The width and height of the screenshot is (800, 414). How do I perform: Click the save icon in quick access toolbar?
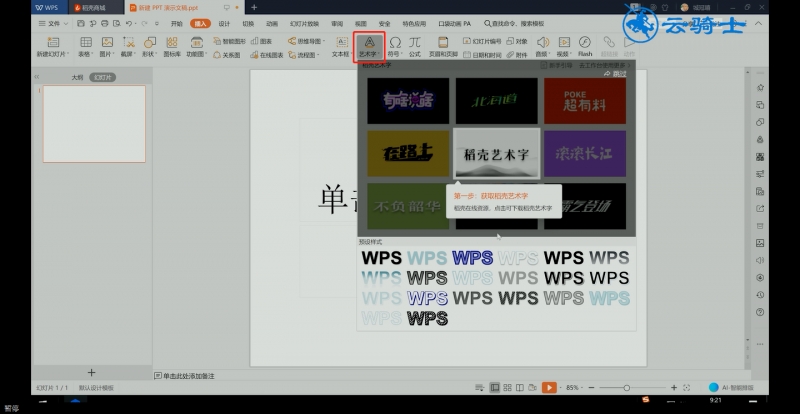[x=81, y=23]
